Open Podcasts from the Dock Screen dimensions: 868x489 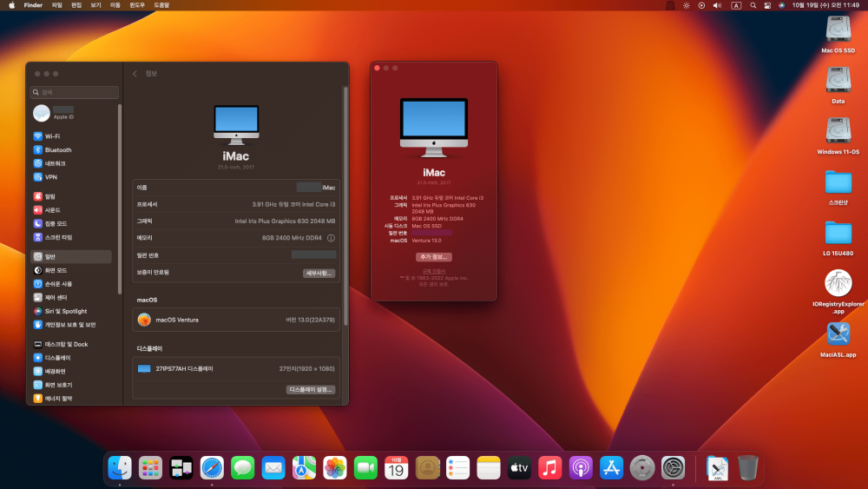[581, 468]
